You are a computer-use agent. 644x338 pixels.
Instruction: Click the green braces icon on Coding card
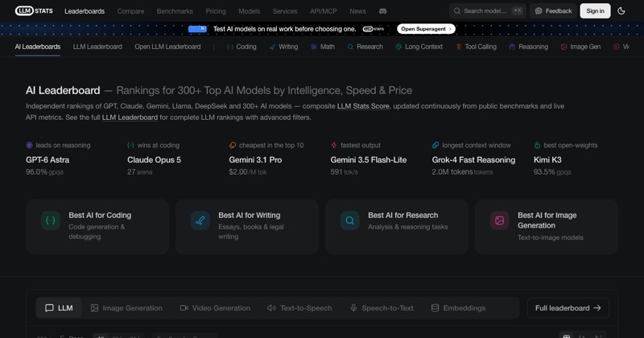(x=51, y=221)
